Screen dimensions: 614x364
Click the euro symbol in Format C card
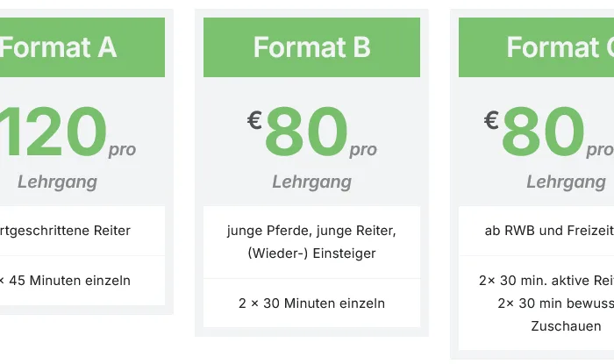[x=491, y=120]
